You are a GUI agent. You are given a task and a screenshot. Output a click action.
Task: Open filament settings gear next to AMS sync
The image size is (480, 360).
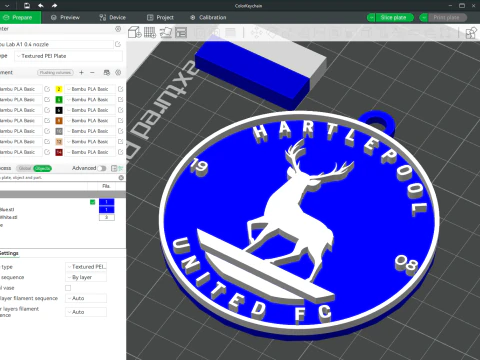118,72
